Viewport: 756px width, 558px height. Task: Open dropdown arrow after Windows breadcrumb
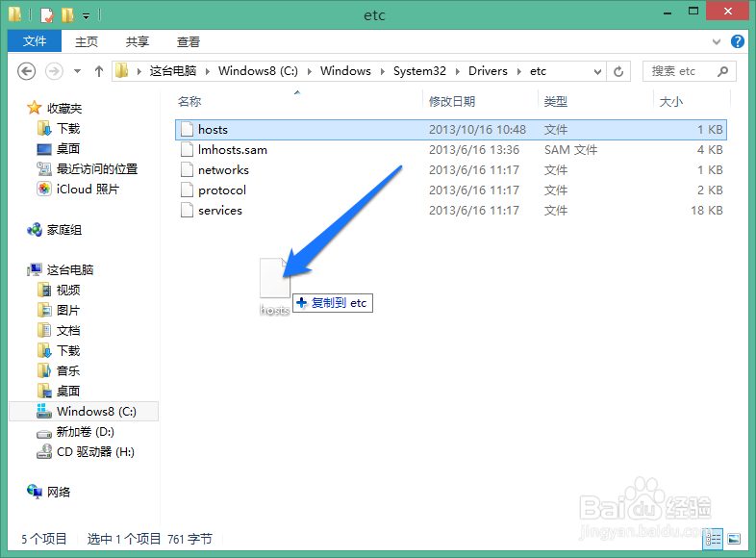tap(383, 72)
